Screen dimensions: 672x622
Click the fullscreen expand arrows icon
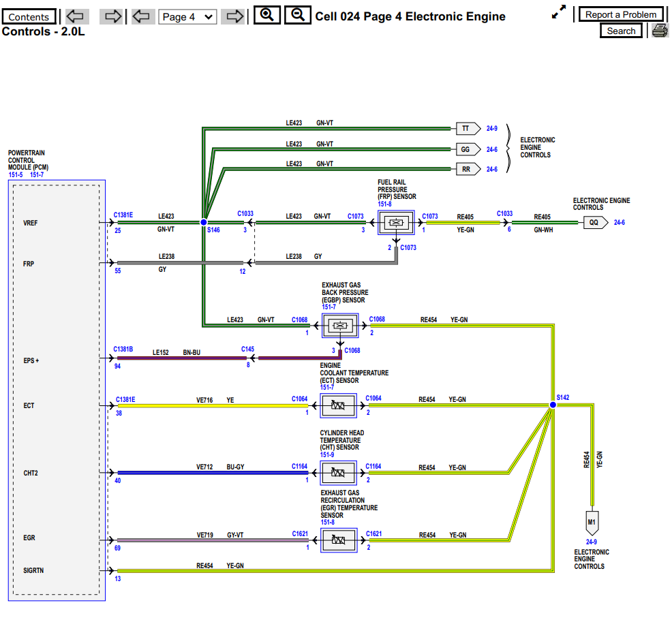(x=559, y=12)
